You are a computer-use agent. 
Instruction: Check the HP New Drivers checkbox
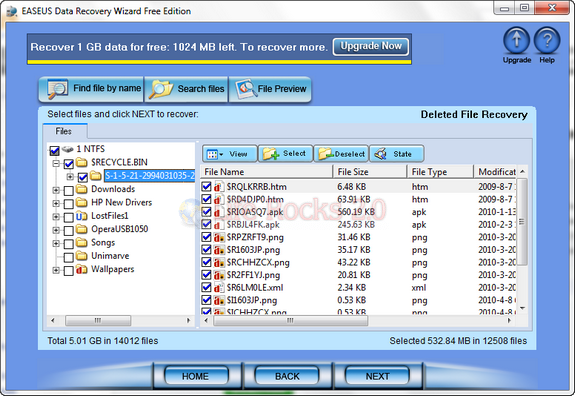(69, 204)
